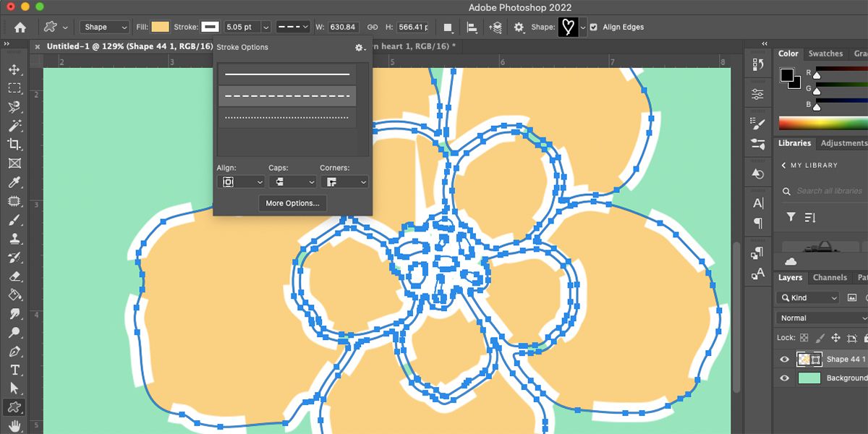Select the Smudge tool

coord(14,314)
